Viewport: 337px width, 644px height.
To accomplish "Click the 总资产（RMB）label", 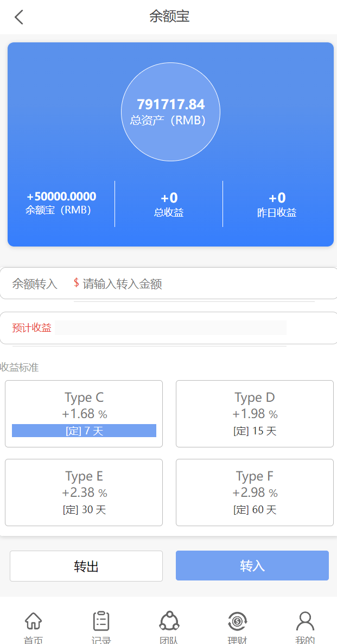I will point(168,121).
